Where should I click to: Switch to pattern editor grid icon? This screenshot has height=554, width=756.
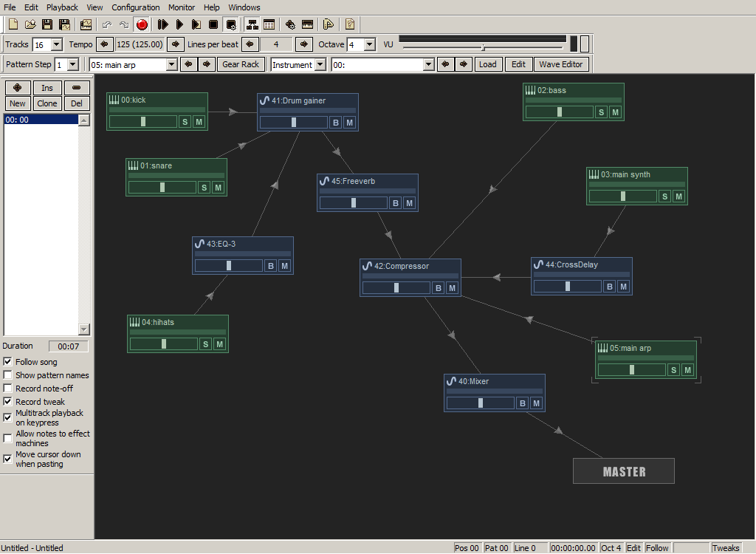point(269,24)
